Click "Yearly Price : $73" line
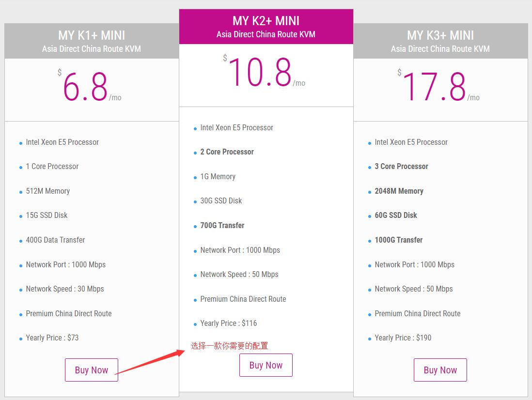This screenshot has width=532, height=400. [52, 338]
